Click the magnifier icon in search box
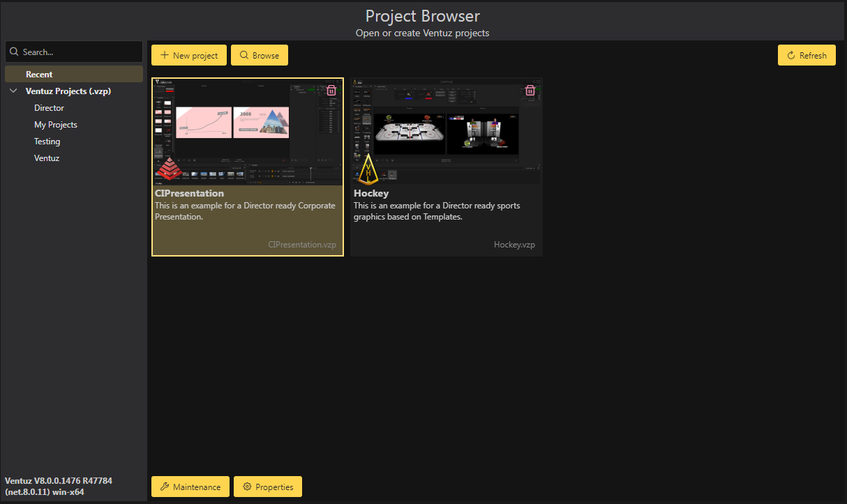Image resolution: width=847 pixels, height=504 pixels. (x=14, y=52)
